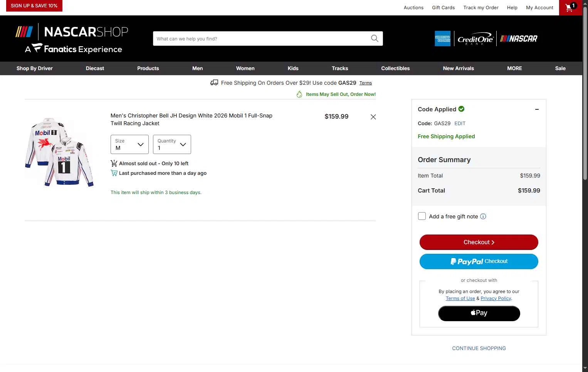588x372 pixels.
Task: Go to Gift Cards
Action: pos(444,8)
